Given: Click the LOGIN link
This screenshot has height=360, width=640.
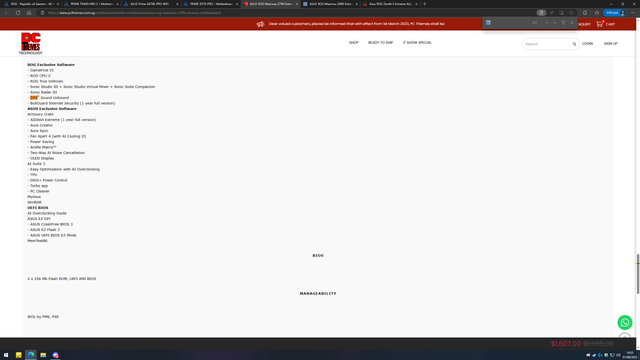Looking at the screenshot, I should pyautogui.click(x=587, y=44).
